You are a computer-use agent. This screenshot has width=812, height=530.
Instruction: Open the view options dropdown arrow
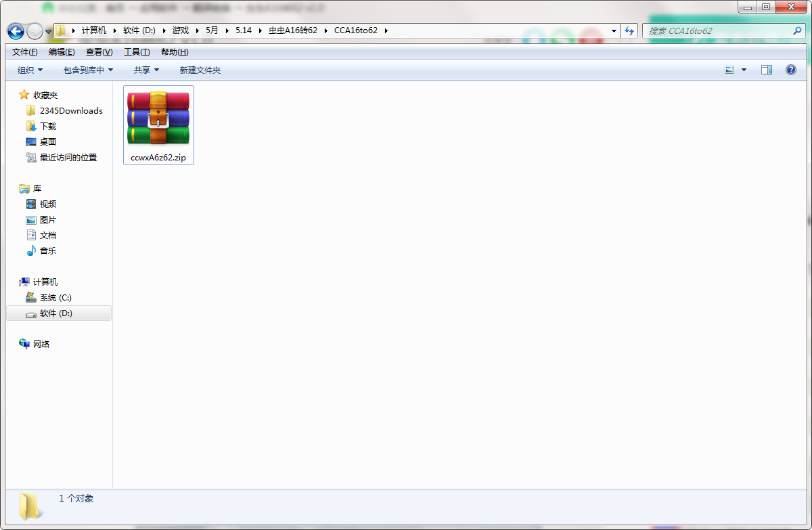[744, 70]
